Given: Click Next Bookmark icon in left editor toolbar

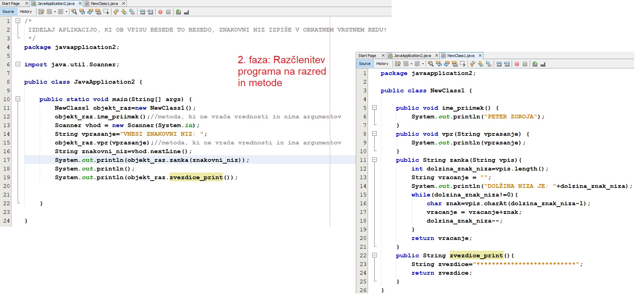Looking at the screenshot, I should (124, 12).
